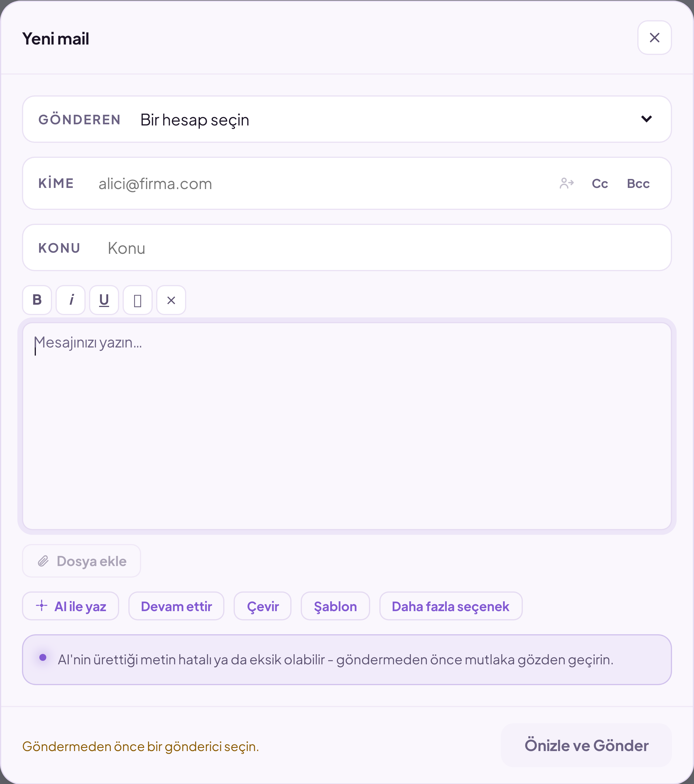Clear formatting with the X toolbar button
Screen dimensions: 694x784
tap(171, 300)
